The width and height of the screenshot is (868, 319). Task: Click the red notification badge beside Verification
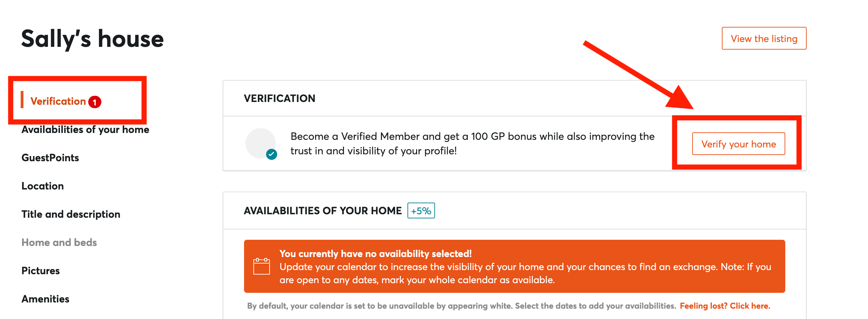(95, 102)
